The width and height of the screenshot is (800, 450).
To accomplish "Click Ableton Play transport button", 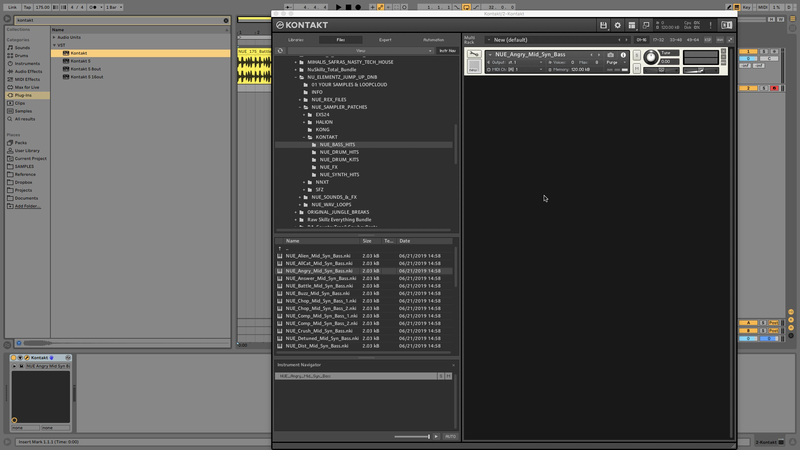I will pos(338,7).
